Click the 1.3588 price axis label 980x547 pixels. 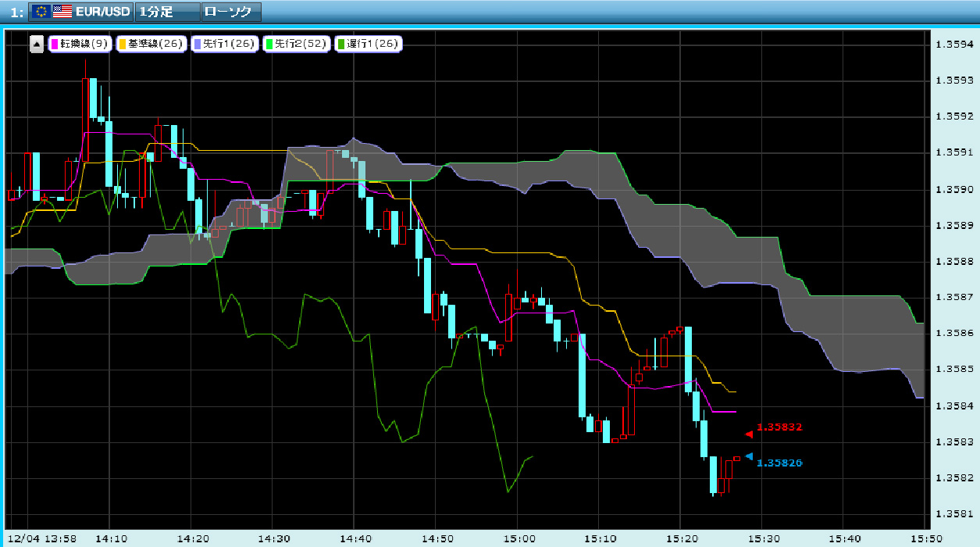(x=953, y=261)
